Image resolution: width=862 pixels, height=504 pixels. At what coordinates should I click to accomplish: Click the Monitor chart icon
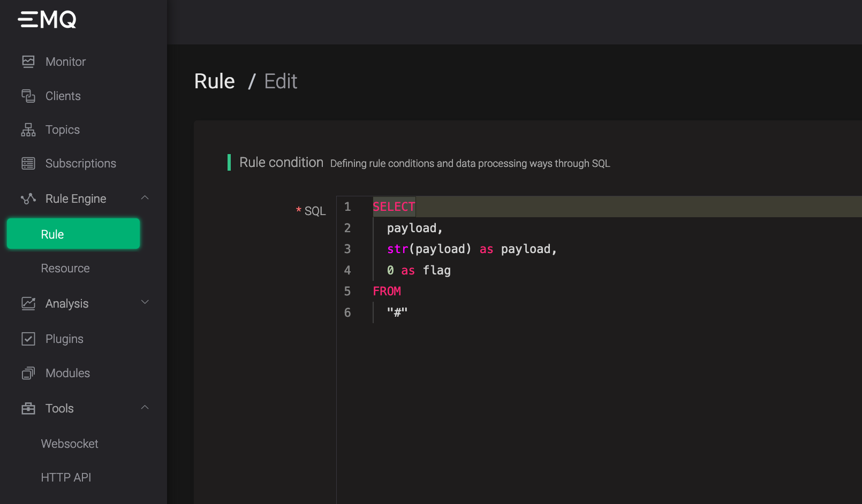pyautogui.click(x=28, y=62)
